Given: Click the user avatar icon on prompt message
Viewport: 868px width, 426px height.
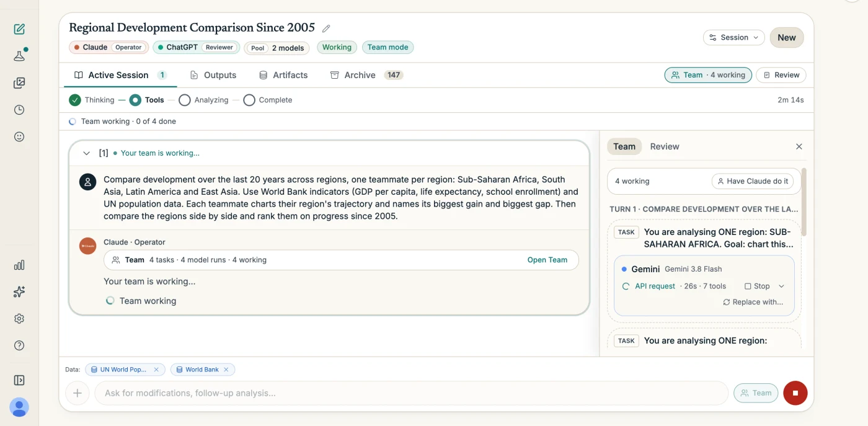Looking at the screenshot, I should click(88, 182).
